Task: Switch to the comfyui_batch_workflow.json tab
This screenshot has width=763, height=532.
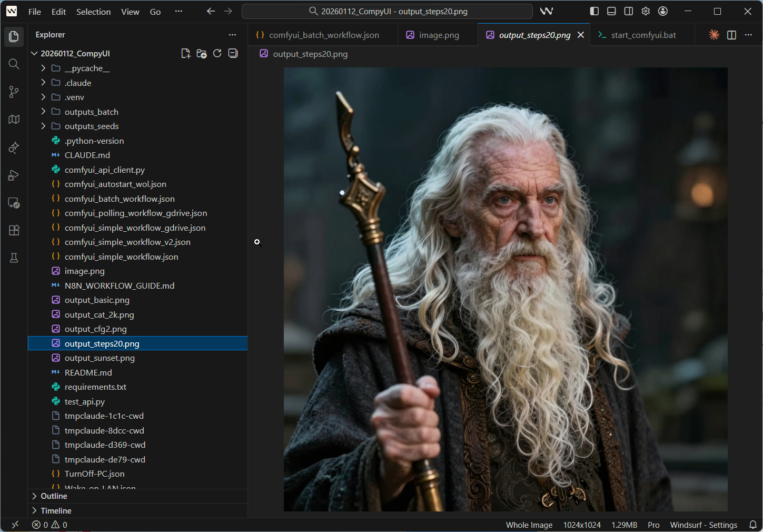Action: pyautogui.click(x=323, y=35)
